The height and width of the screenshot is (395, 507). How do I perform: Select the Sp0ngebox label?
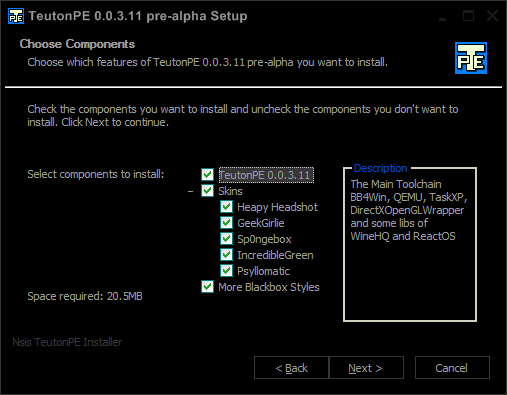[x=264, y=239]
